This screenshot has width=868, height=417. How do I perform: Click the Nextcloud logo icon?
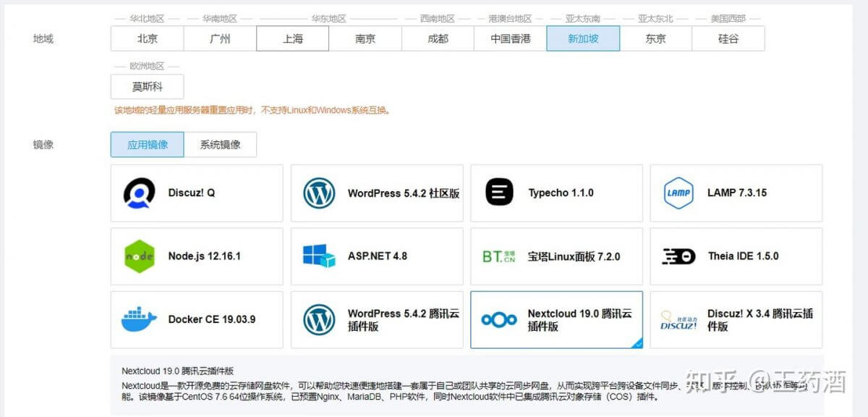point(499,320)
